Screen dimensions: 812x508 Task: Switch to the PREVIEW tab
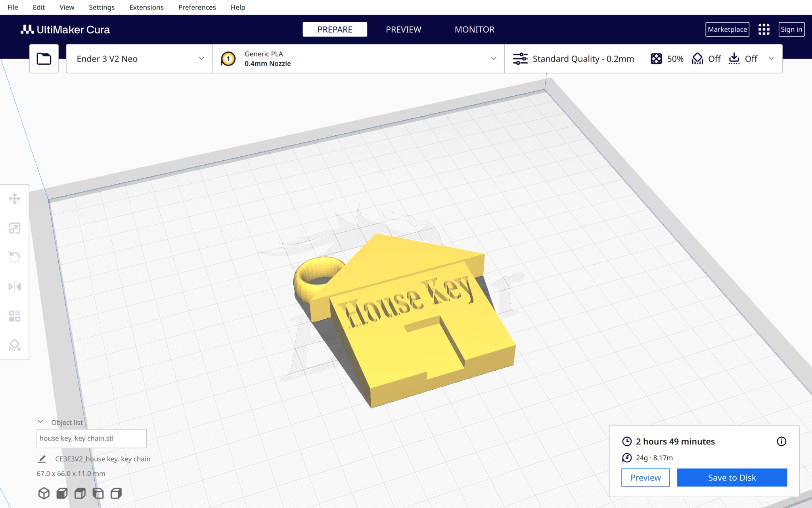pos(403,29)
